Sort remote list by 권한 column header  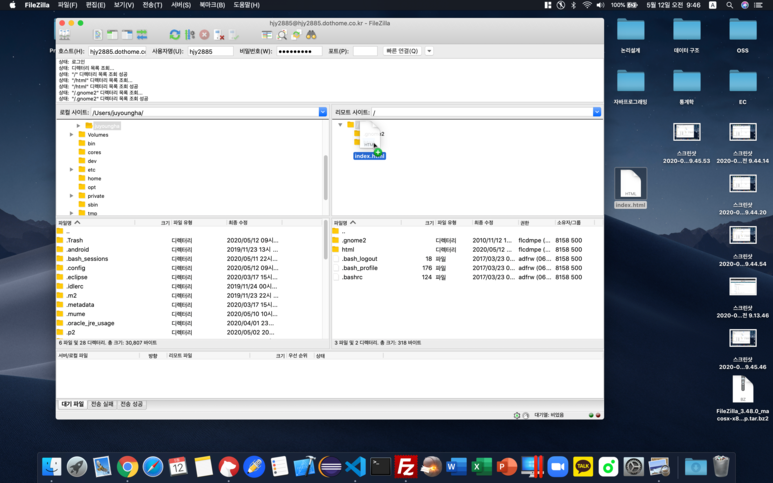[536, 223]
